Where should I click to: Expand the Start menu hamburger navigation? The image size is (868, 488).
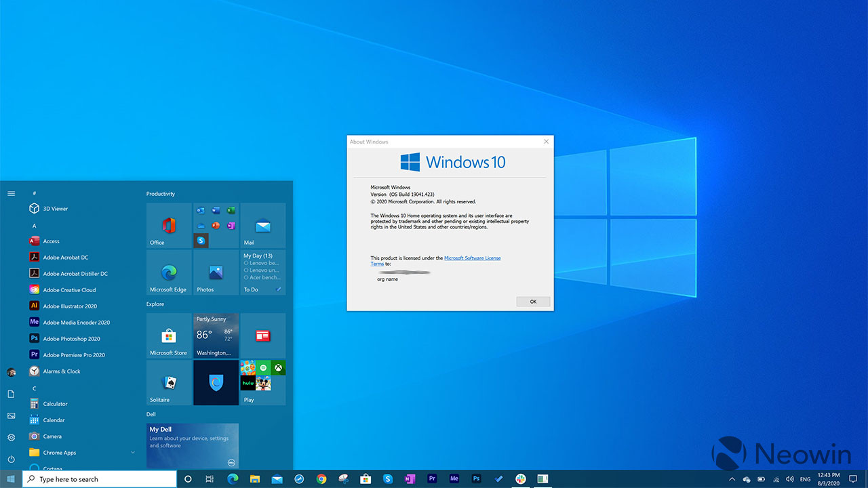point(11,193)
